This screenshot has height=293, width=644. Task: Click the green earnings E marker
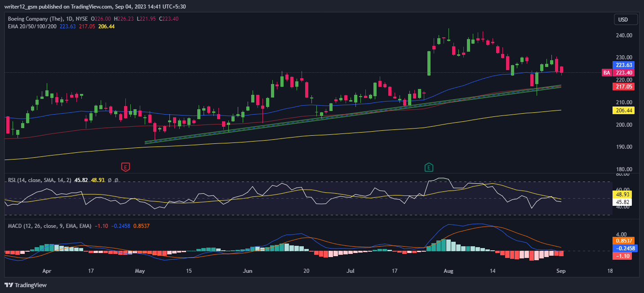point(429,167)
